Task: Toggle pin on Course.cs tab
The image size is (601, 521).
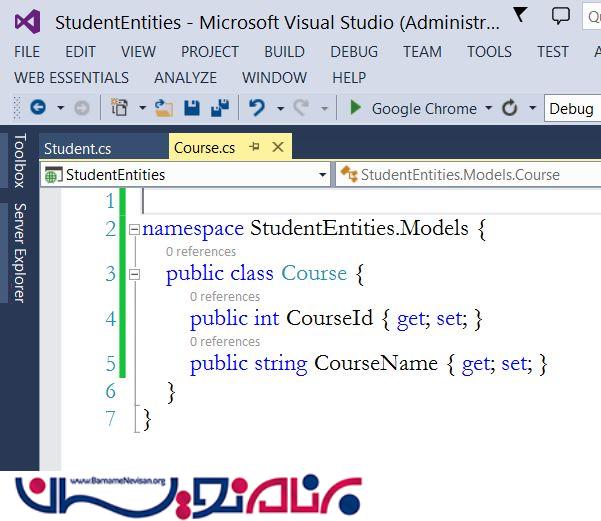Action: [x=254, y=147]
